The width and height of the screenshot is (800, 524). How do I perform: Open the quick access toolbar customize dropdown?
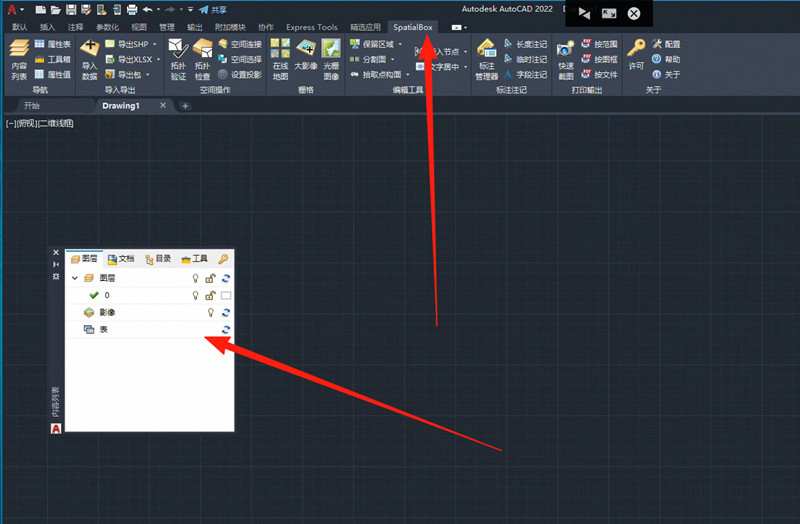190,10
